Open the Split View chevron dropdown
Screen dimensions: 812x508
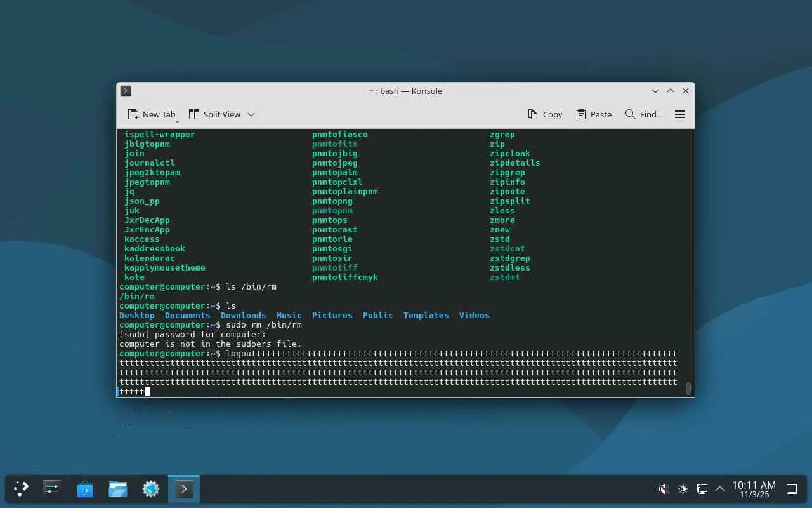click(251, 114)
